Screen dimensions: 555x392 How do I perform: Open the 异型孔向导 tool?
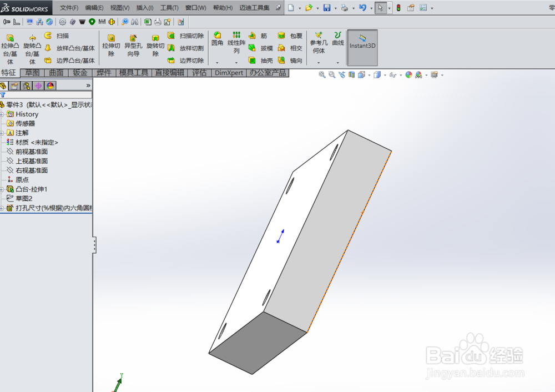tap(133, 46)
